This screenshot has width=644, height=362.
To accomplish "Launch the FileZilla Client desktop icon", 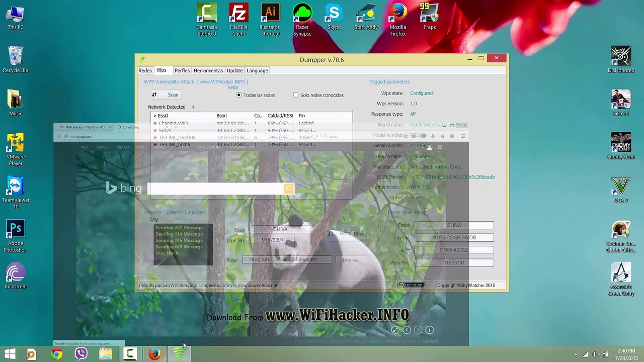I will (x=238, y=20).
